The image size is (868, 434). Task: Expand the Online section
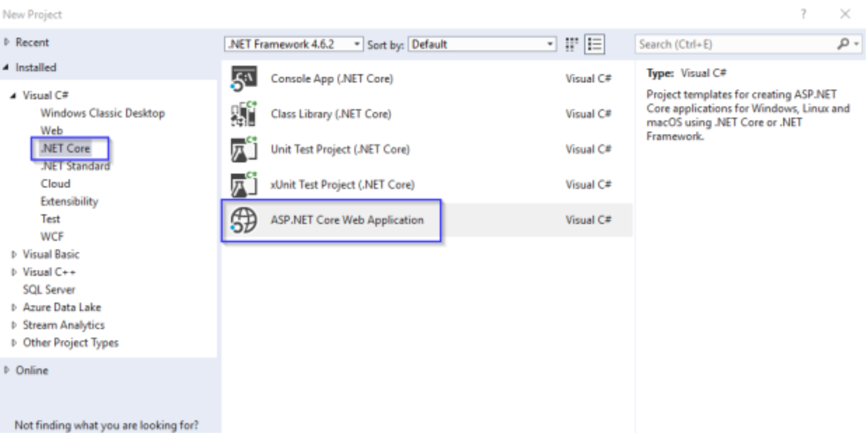pos(7,370)
